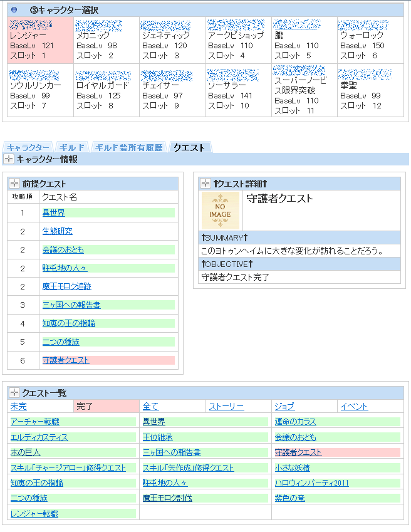
Task: Open the ギルド tab
Action: [x=73, y=148]
